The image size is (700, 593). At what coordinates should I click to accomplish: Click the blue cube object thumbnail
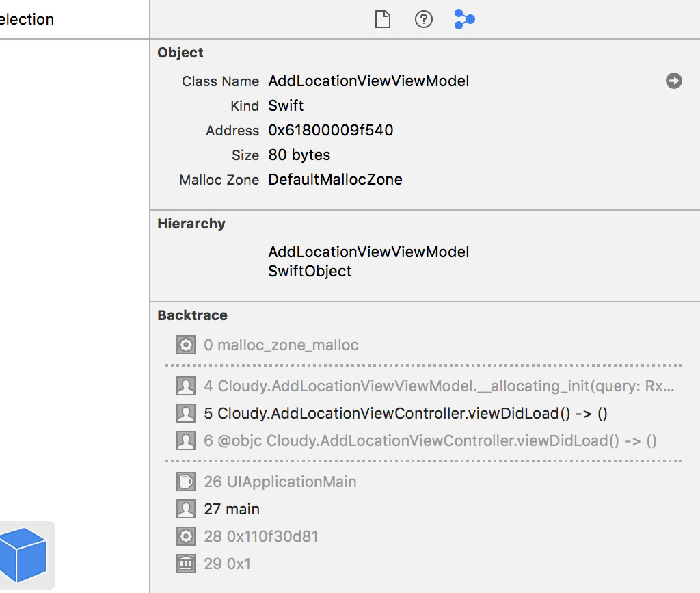24,555
